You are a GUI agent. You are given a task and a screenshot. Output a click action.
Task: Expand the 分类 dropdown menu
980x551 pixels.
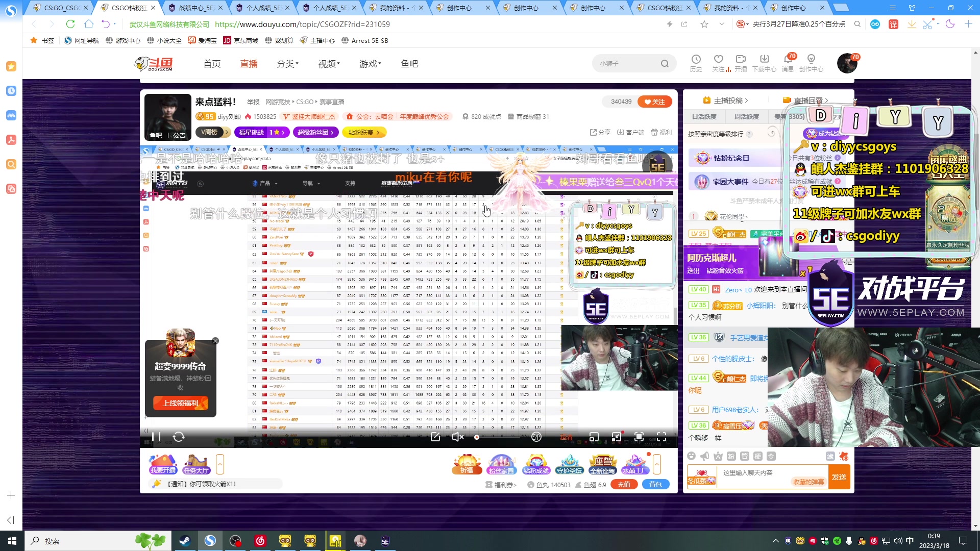pyautogui.click(x=287, y=64)
